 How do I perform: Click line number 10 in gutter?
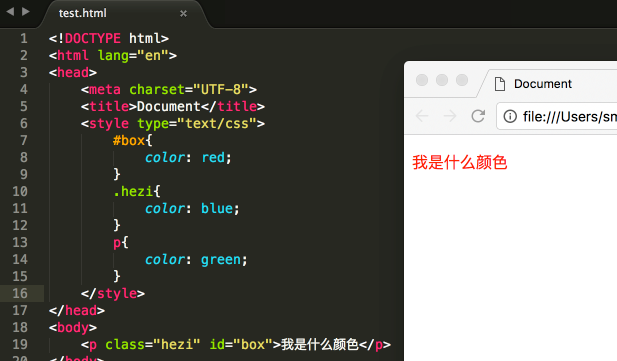click(x=20, y=191)
